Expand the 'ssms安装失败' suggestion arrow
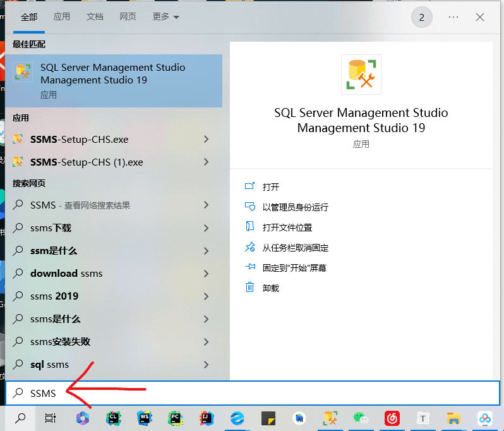 [206, 342]
